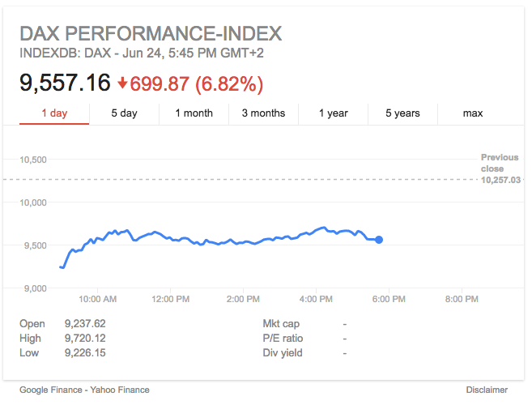The width and height of the screenshot is (532, 405).
Task: Click the 12:00 PM axis label
Action: (171, 299)
